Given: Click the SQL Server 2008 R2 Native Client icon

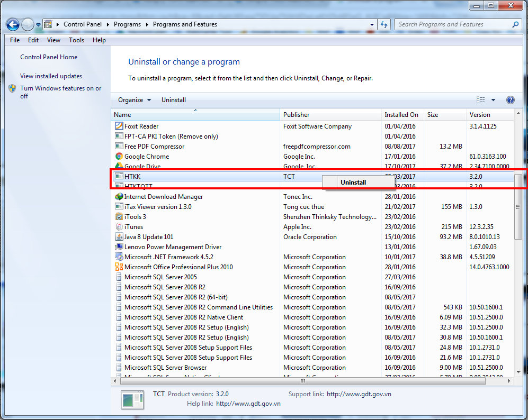Looking at the screenshot, I should (119, 317).
